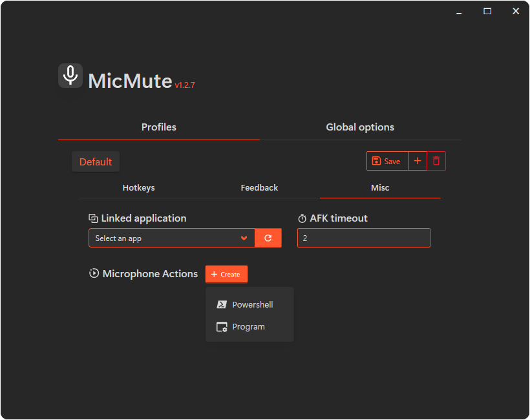530x420 pixels.
Task: Click the Linked application icon
Action: pyautogui.click(x=93, y=218)
